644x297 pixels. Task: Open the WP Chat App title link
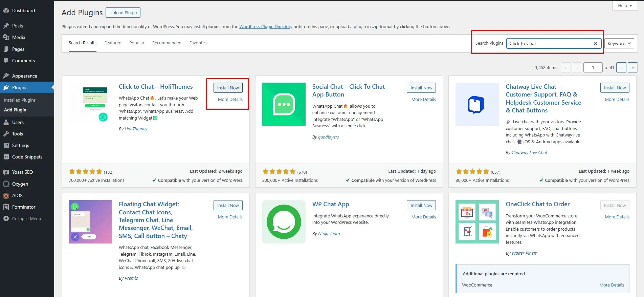(x=331, y=204)
